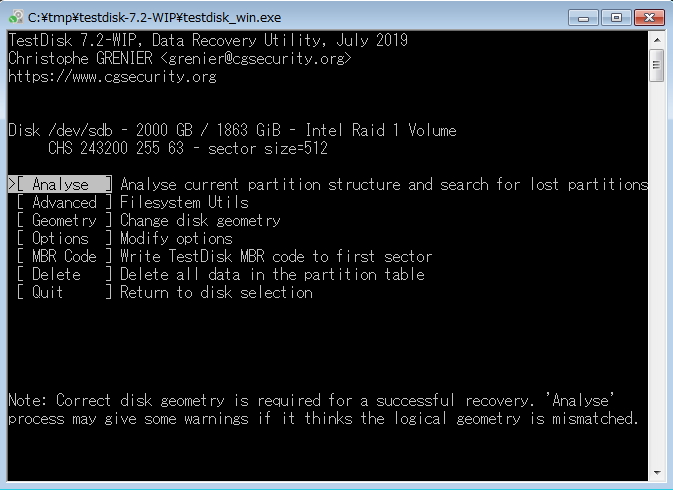Click the vertical scrollbar thumb

tap(657, 64)
